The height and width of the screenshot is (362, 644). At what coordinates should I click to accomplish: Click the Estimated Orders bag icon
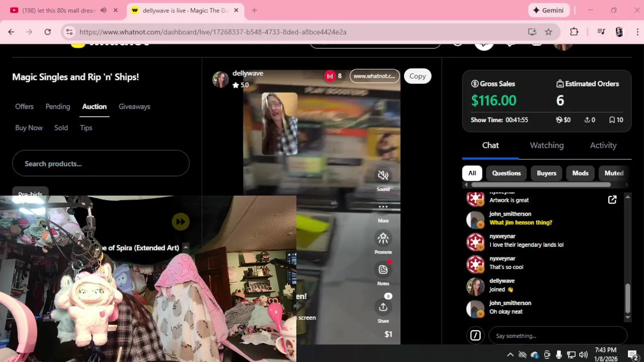point(560,84)
